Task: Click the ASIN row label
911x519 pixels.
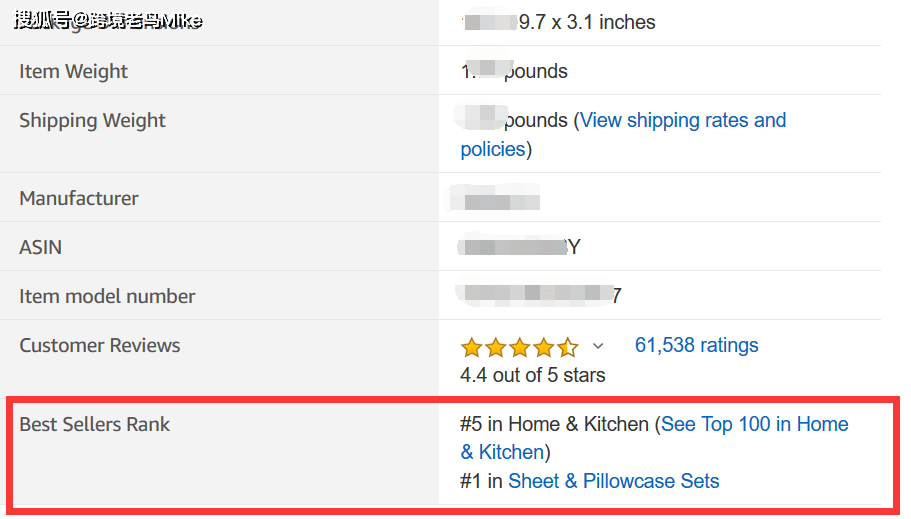Action: pyautogui.click(x=41, y=248)
